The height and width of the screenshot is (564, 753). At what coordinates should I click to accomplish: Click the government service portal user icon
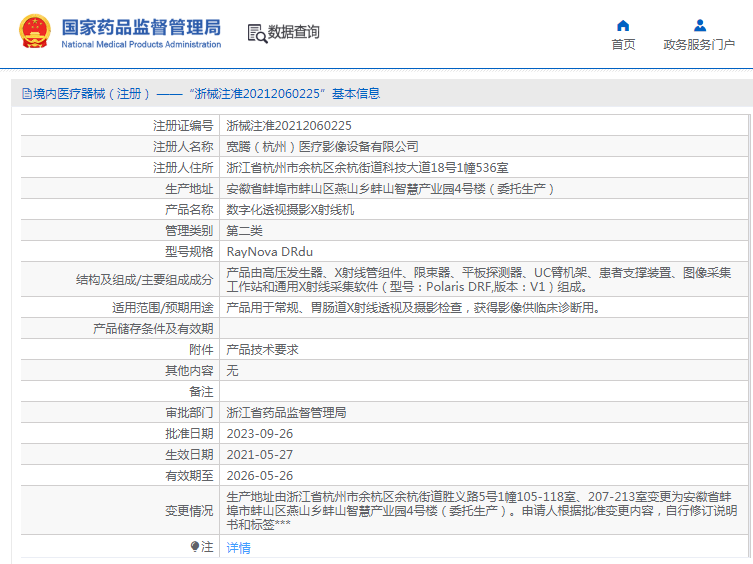coord(700,25)
